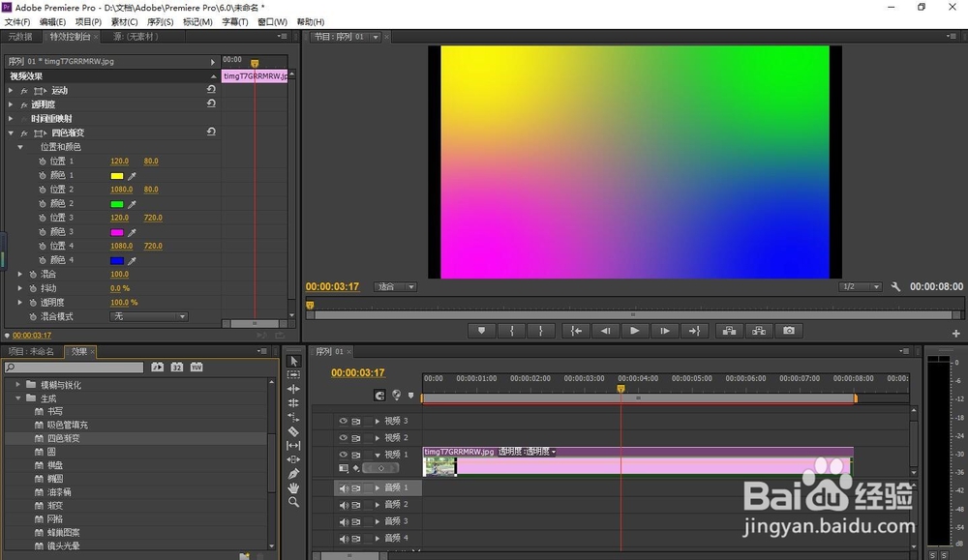968x560 pixels.
Task: Select the Slip tool
Action: coord(294,445)
